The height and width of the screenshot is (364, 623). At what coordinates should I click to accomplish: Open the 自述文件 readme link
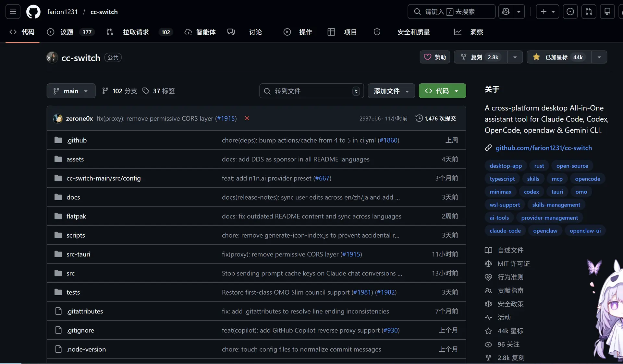(x=504, y=250)
